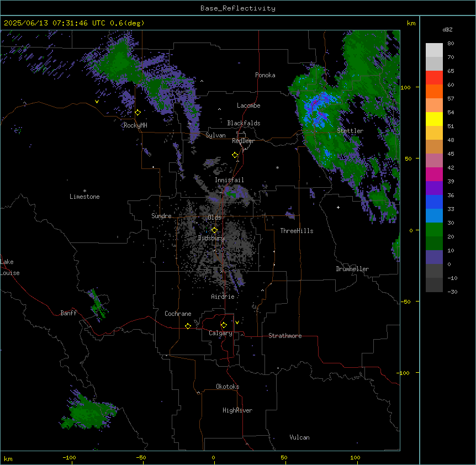Screen dimensions: 476x465
Task: Click the dBZ legend heading
Action: pyautogui.click(x=447, y=29)
